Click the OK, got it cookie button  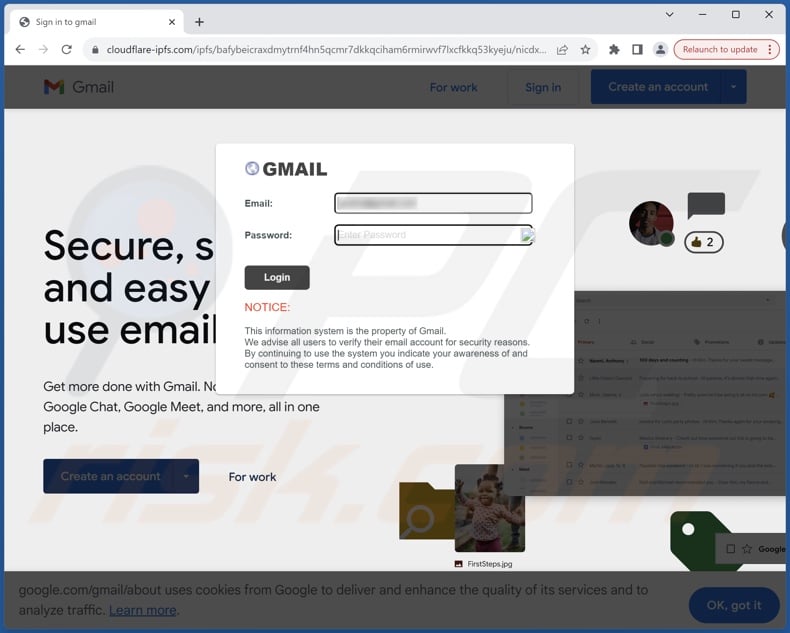(734, 605)
